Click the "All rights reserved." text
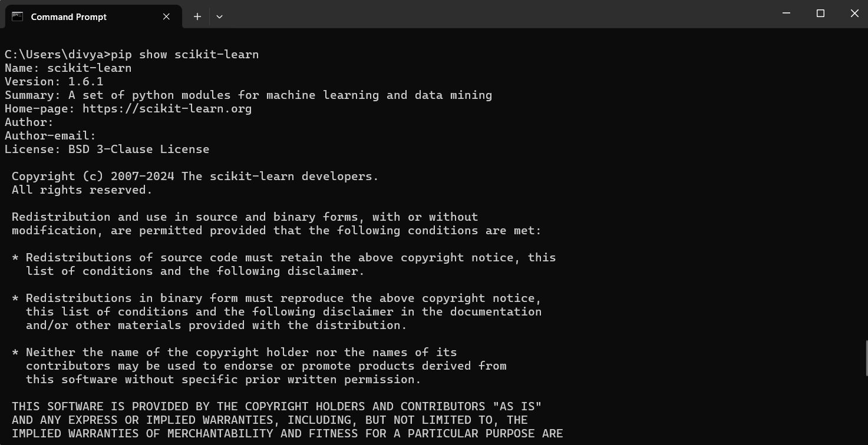The image size is (868, 445). coord(82,190)
